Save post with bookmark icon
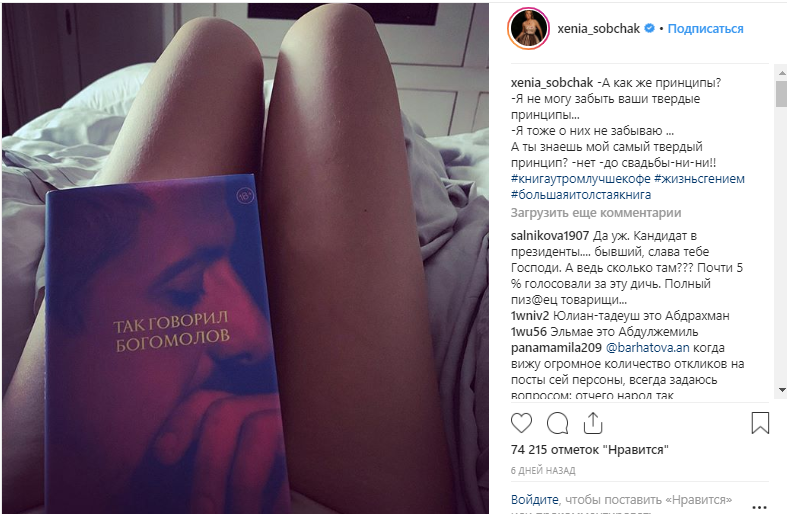This screenshot has height=514, width=787. 760,423
